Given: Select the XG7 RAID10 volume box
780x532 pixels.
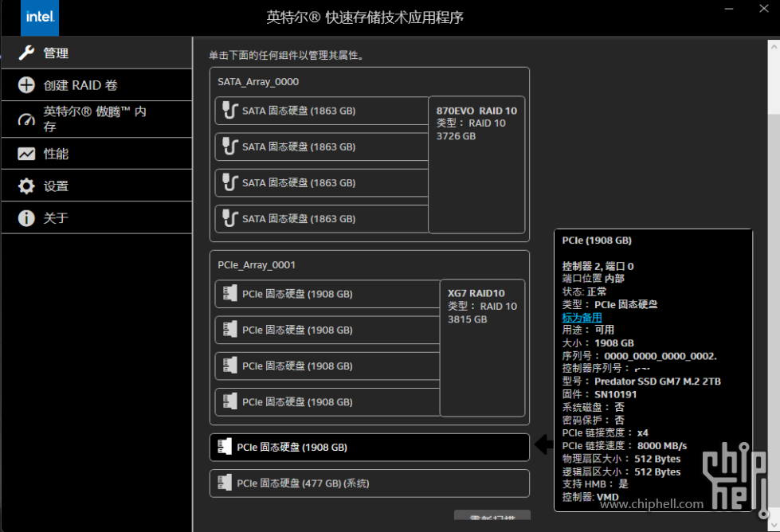Looking at the screenshot, I should pos(483,347).
